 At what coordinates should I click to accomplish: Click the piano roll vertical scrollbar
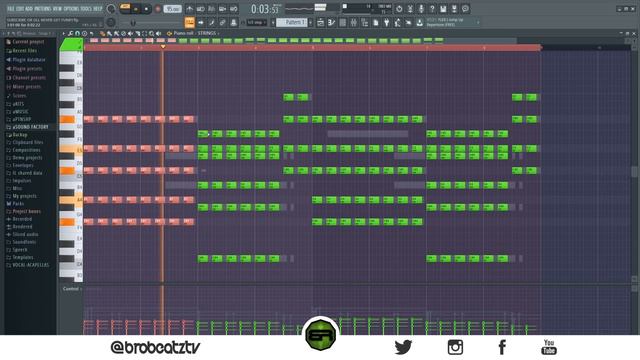pos(634,171)
